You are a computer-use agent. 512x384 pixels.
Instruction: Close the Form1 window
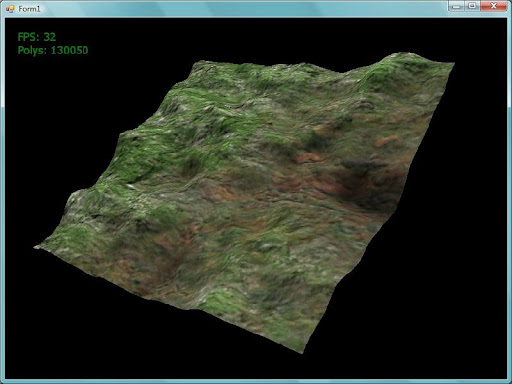[x=494, y=6]
